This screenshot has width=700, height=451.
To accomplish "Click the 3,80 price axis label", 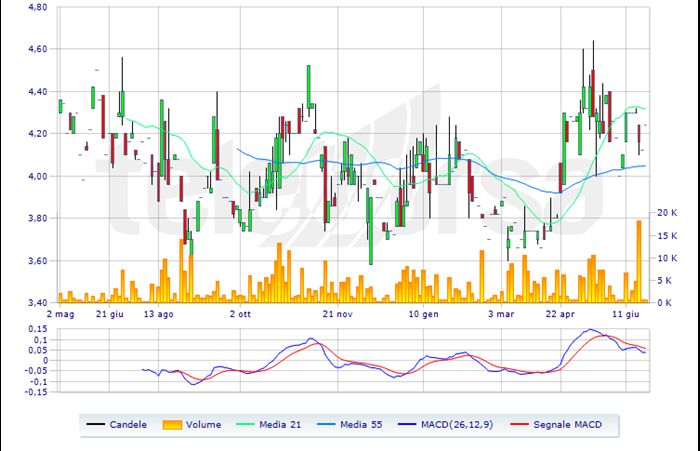I will tap(38, 218).
